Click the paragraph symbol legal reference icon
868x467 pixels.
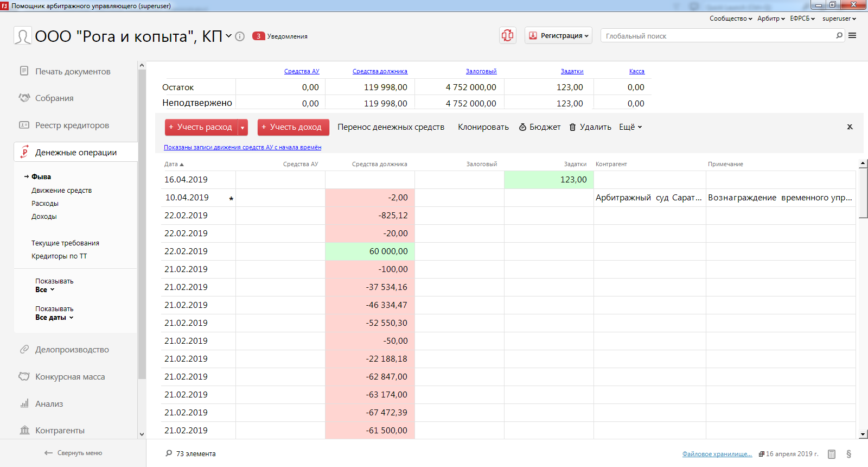click(848, 454)
